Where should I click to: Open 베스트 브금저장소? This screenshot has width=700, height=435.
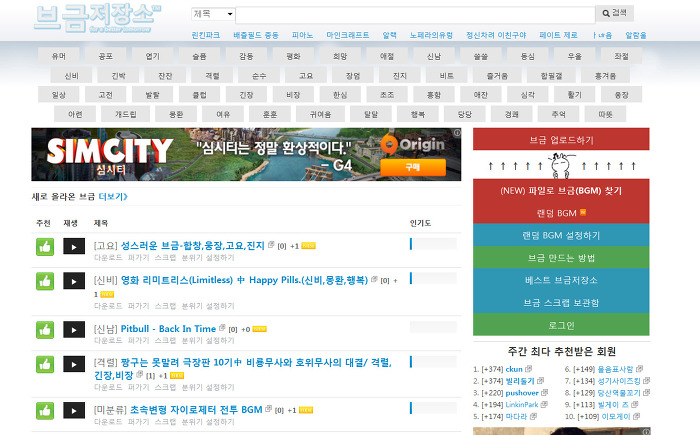[561, 280]
